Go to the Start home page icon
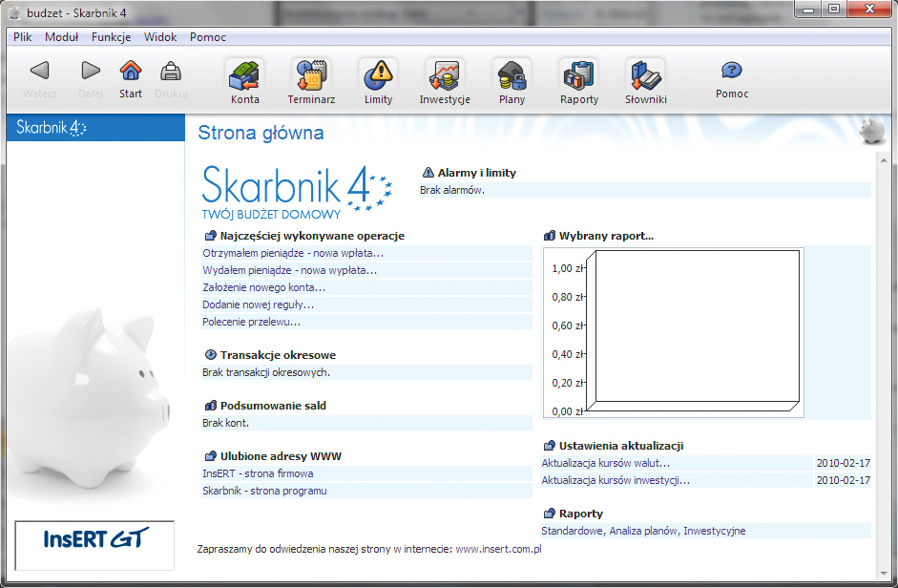 pos(131,78)
